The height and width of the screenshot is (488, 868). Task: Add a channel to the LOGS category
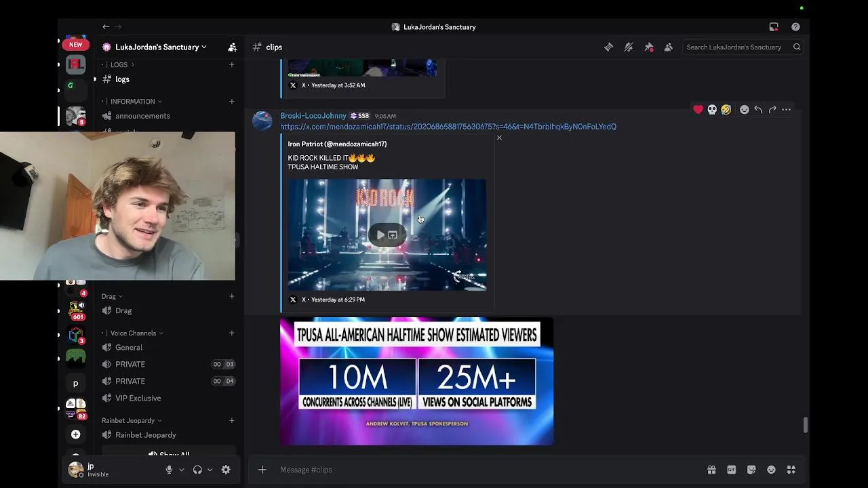coord(232,64)
